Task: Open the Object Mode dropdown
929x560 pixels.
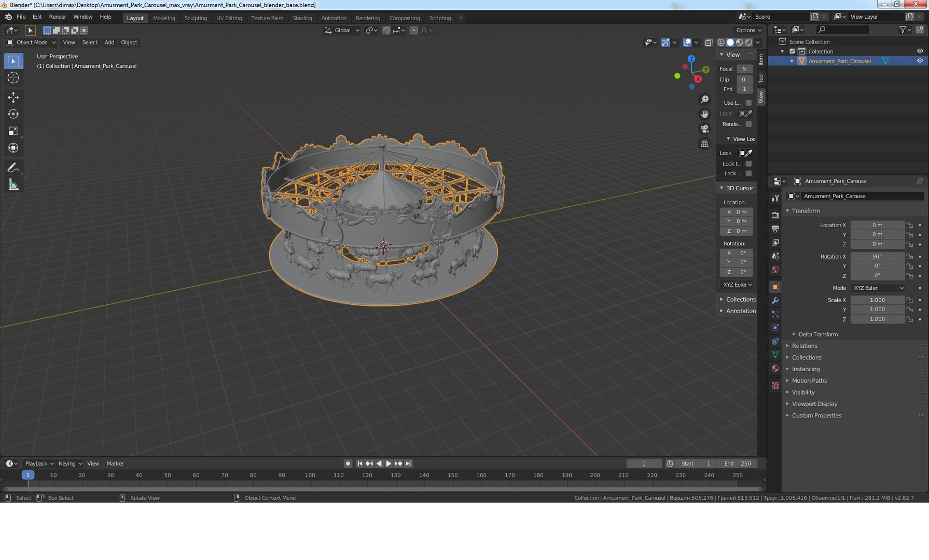Action: 31,43
